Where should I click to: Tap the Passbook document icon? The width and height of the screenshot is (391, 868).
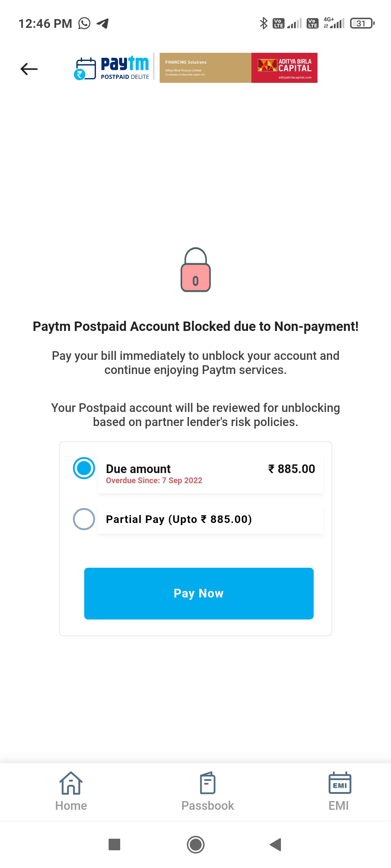(208, 783)
